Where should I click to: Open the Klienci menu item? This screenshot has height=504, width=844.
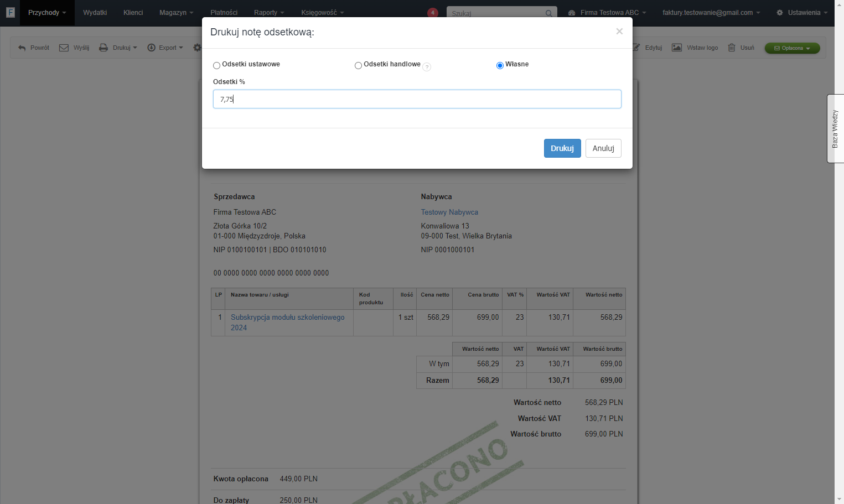coord(133,13)
